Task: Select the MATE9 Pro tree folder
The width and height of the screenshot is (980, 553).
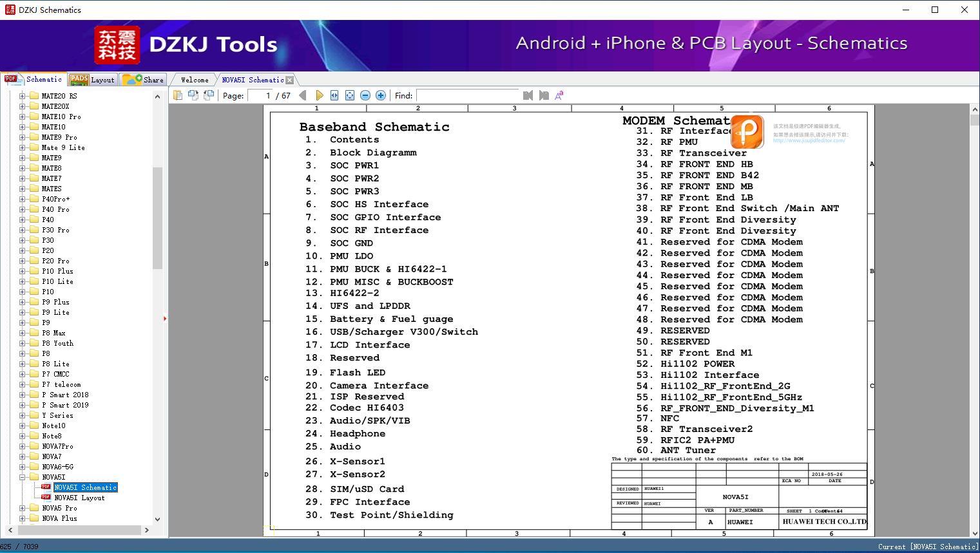Action: click(59, 137)
